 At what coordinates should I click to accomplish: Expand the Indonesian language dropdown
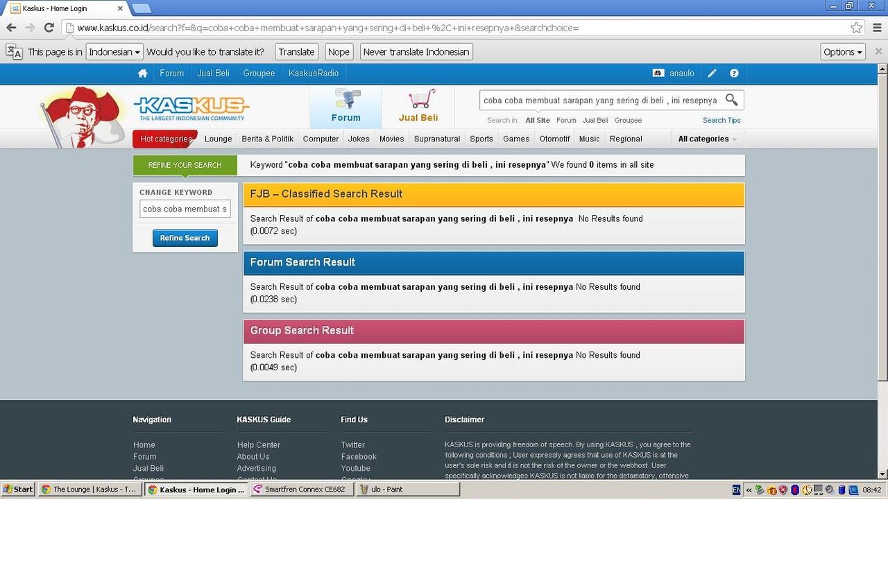click(x=114, y=52)
